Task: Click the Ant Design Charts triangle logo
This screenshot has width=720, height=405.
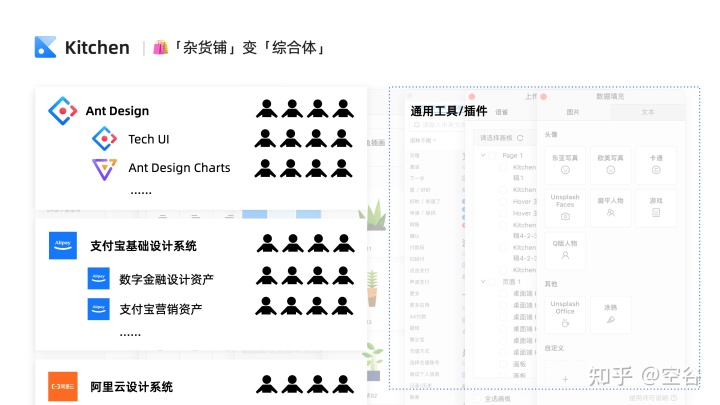Action: (x=105, y=169)
